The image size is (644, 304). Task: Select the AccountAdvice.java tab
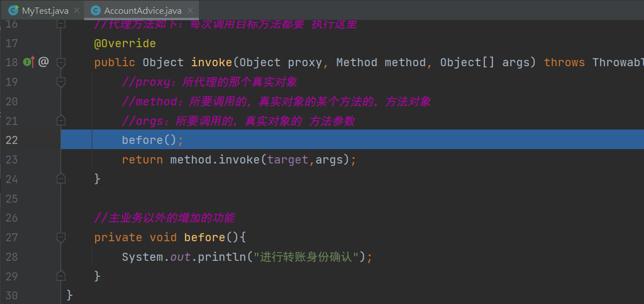click(x=143, y=10)
